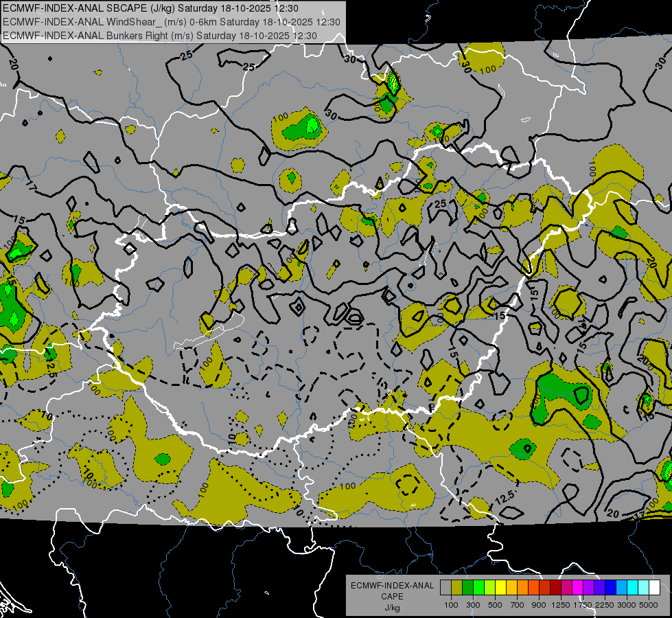
Task: Click the ECMWF-INDEX-ANAL label in the legend
Action: point(392,586)
